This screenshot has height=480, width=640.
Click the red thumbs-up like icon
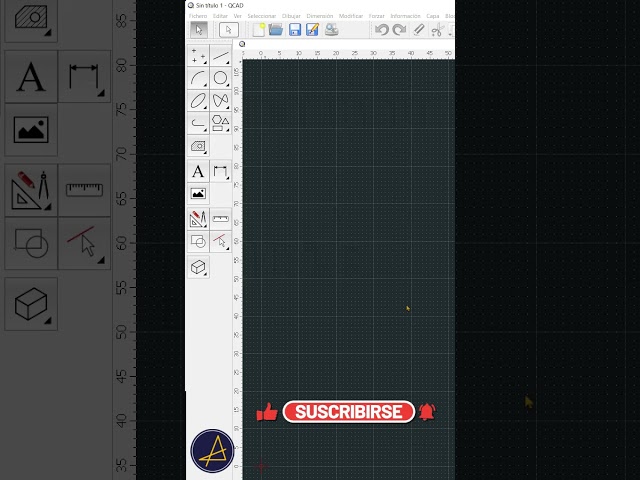(267, 412)
